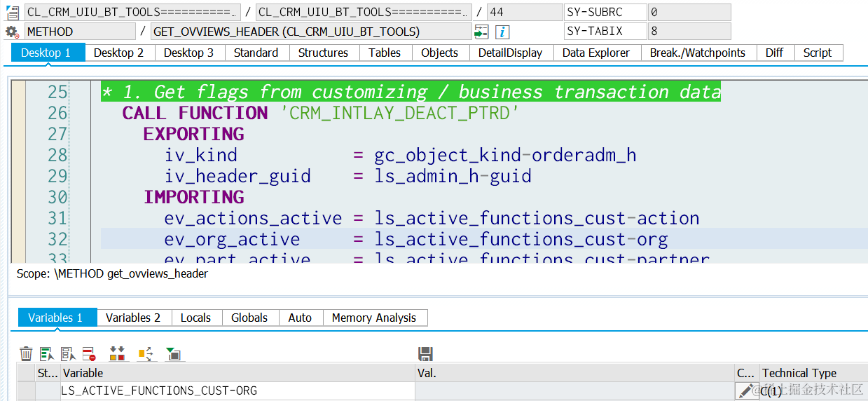Click the gear icon beside the METHOD field

pyautogui.click(x=12, y=32)
